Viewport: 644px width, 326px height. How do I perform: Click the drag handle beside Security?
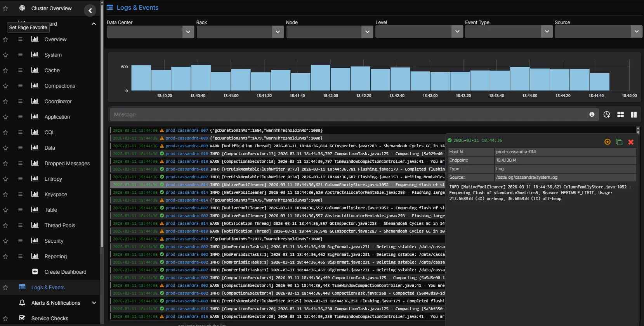[20, 241]
